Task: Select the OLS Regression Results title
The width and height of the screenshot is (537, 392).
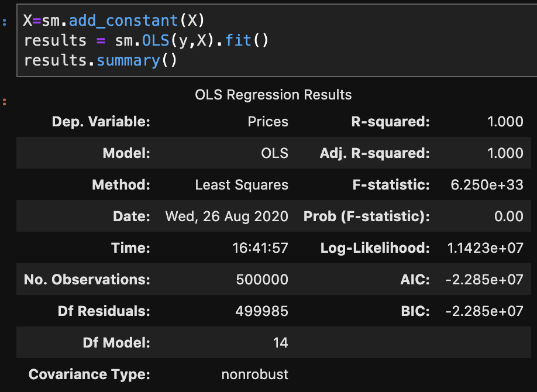Action: (273, 94)
